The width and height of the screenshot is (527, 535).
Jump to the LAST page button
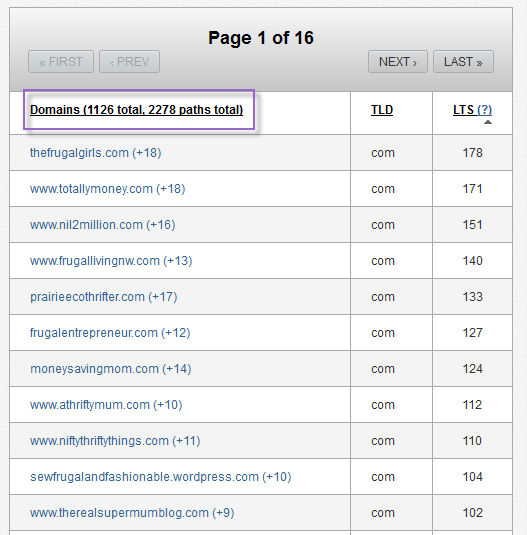coord(463,62)
